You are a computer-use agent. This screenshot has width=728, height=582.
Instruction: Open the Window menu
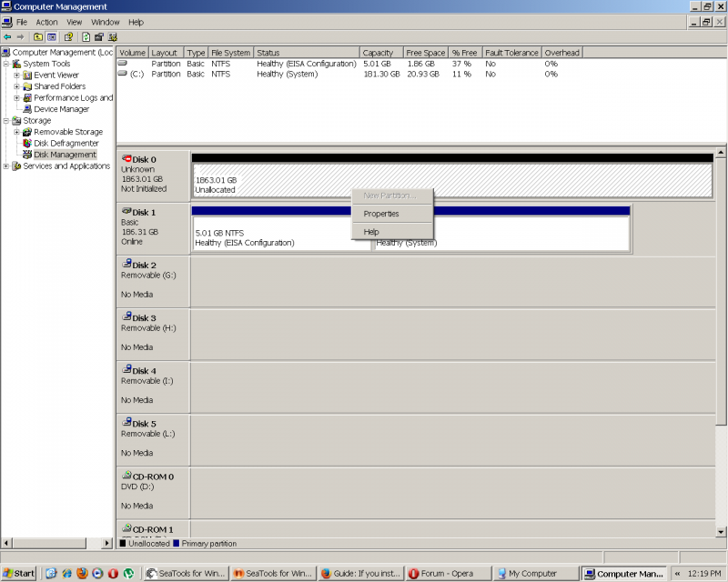click(106, 22)
